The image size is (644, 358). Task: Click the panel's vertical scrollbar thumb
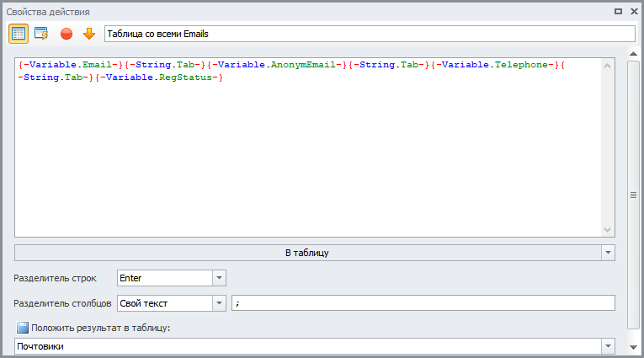pos(633,195)
